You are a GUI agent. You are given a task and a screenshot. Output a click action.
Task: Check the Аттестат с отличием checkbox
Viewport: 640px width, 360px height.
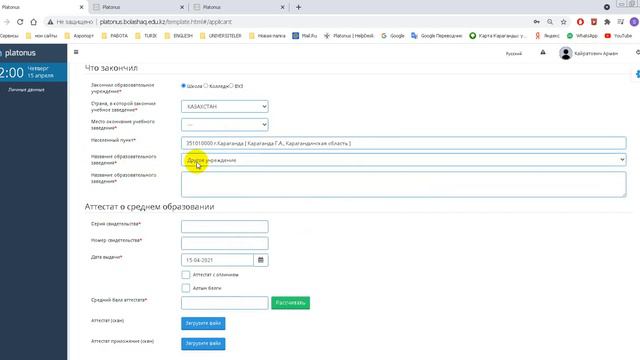186,275
